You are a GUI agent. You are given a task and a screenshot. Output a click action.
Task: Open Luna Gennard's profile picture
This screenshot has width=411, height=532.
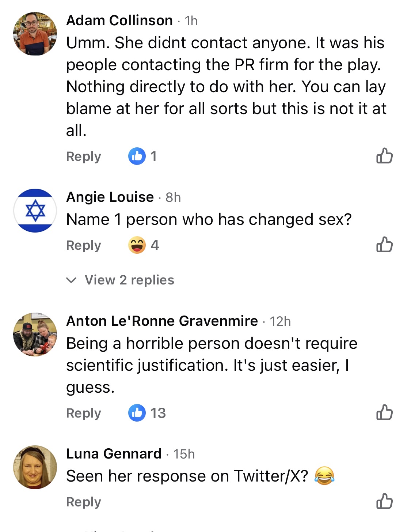35,467
